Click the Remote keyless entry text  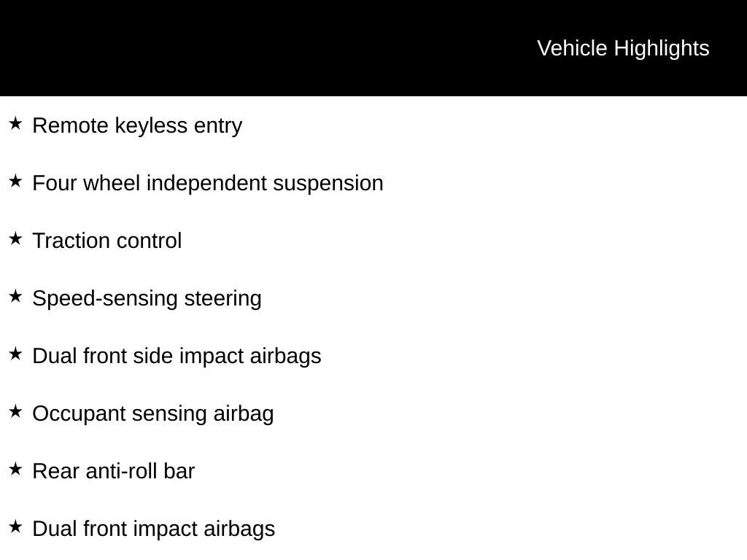coord(137,125)
